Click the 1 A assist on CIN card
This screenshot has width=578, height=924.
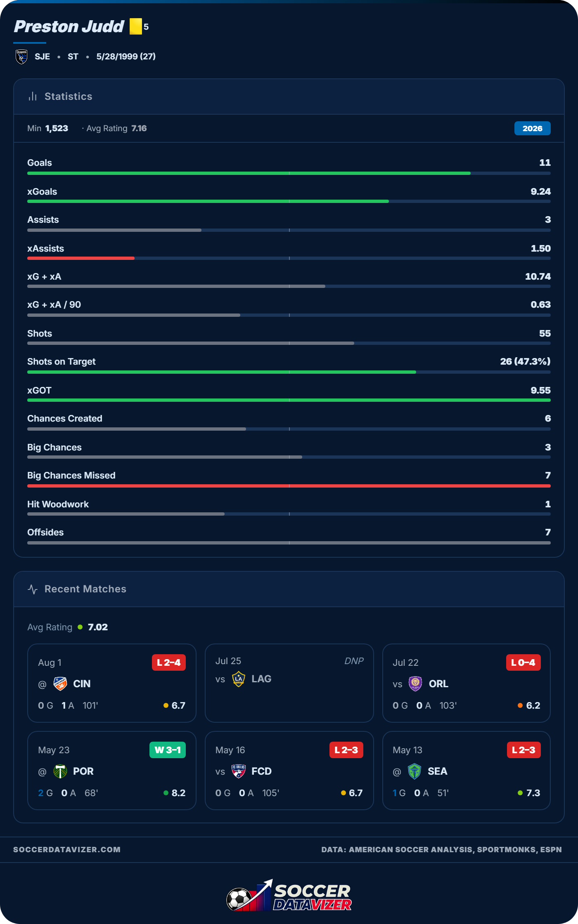68,705
